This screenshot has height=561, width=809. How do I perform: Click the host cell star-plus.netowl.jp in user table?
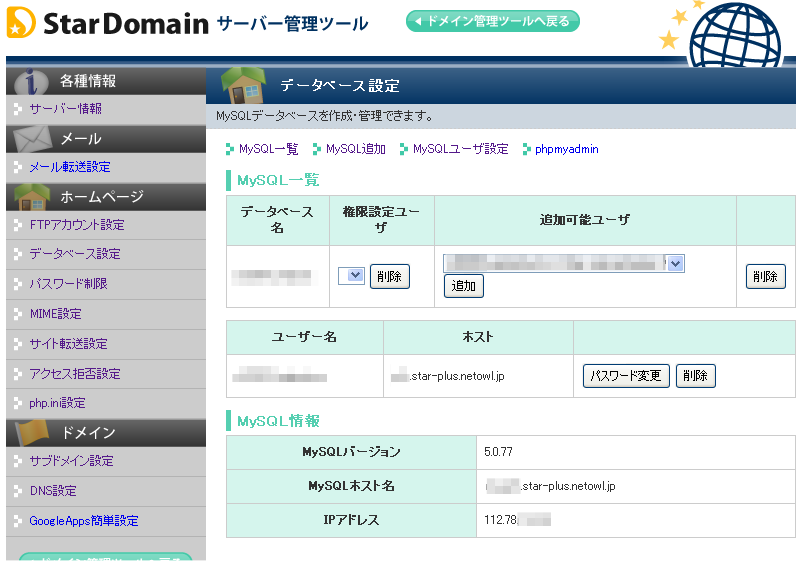[478, 376]
